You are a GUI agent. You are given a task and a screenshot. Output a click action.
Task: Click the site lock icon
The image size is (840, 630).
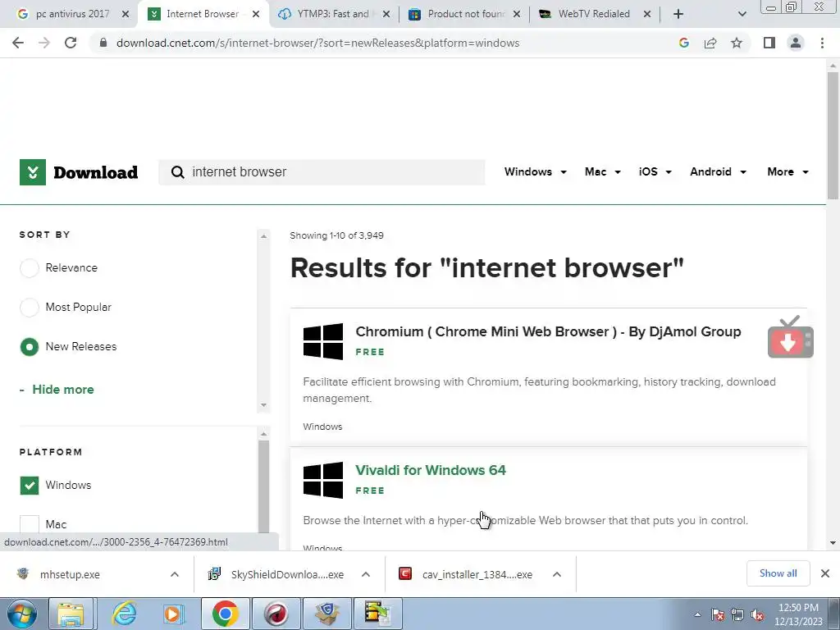pyautogui.click(x=103, y=43)
